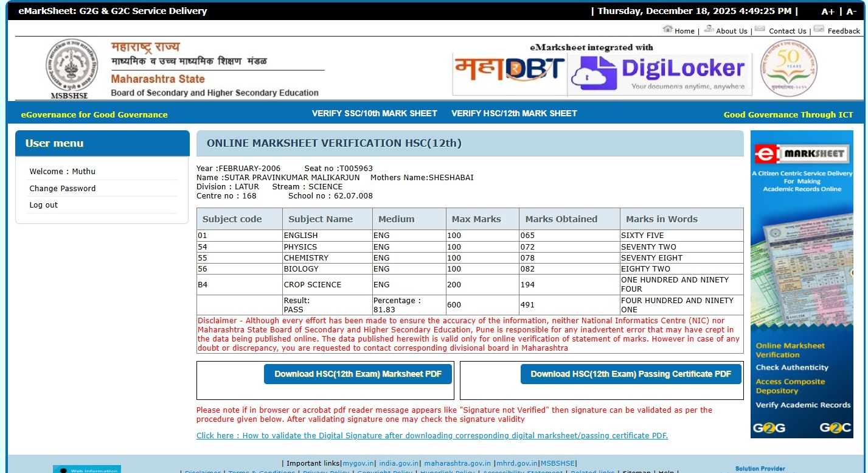
Task: Click the eMarksheet side banner image
Action: 802,284
